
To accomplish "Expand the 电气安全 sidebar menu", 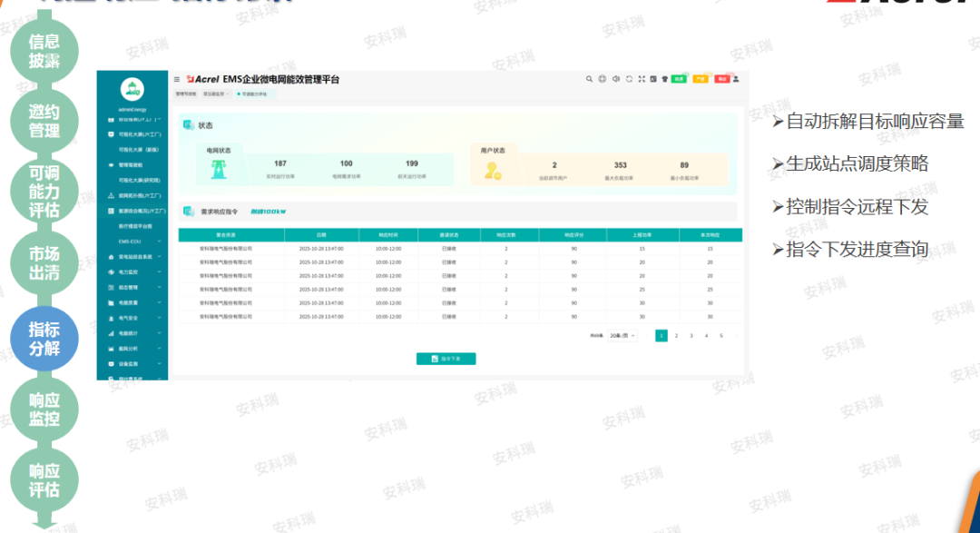I will point(132,318).
